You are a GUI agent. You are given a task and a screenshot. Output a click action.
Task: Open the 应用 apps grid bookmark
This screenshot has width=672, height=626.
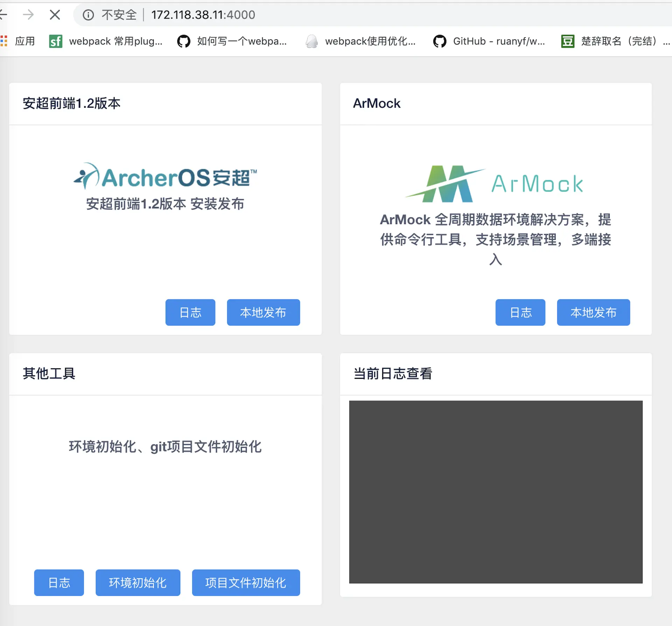point(17,41)
